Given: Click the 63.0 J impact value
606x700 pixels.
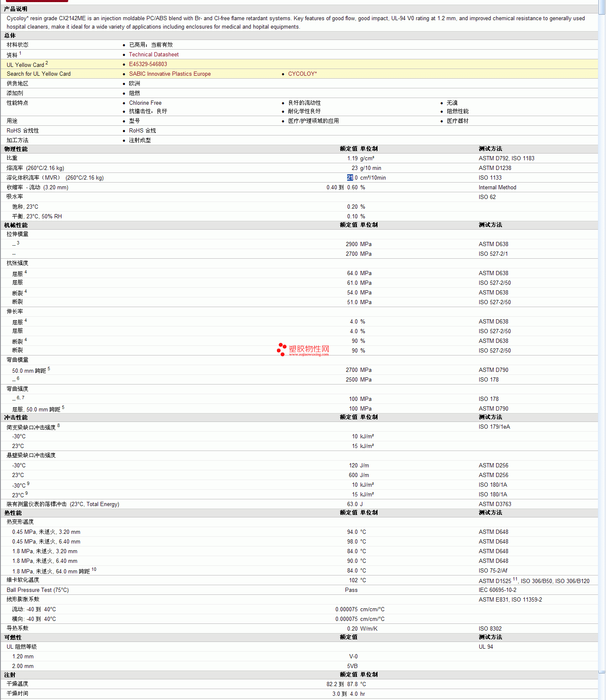Looking at the screenshot, I should [355, 504].
